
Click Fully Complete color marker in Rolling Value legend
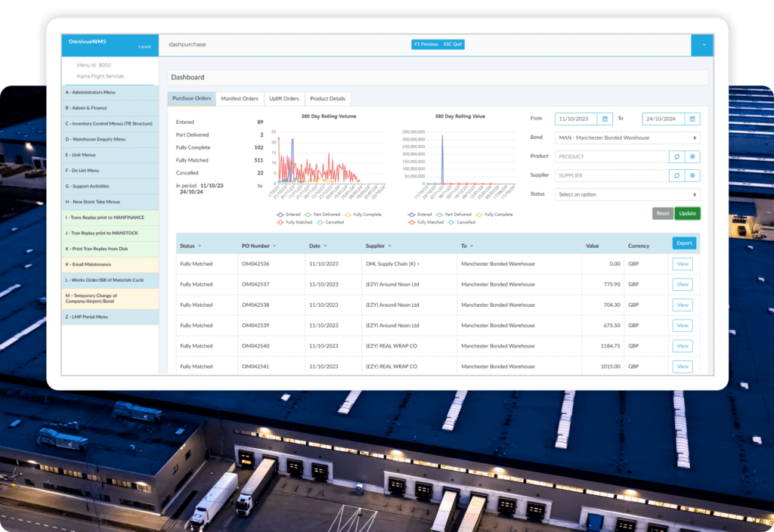pyautogui.click(x=479, y=215)
